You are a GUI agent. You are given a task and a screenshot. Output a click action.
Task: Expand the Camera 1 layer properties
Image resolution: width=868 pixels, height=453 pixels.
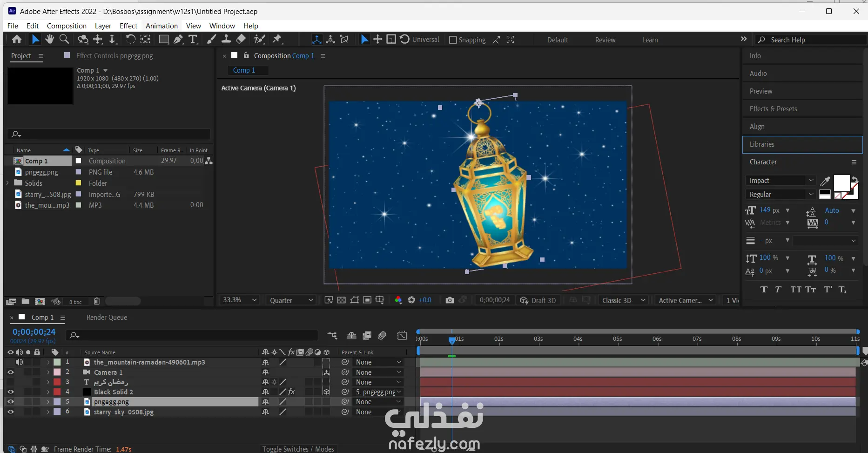48,372
